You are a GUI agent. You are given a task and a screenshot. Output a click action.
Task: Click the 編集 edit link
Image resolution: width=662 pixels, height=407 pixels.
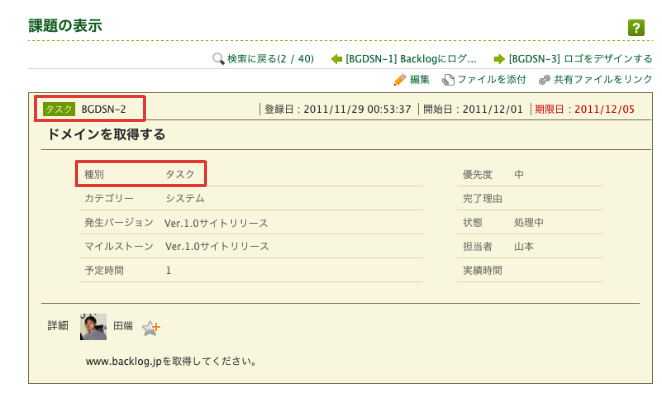pos(420,79)
